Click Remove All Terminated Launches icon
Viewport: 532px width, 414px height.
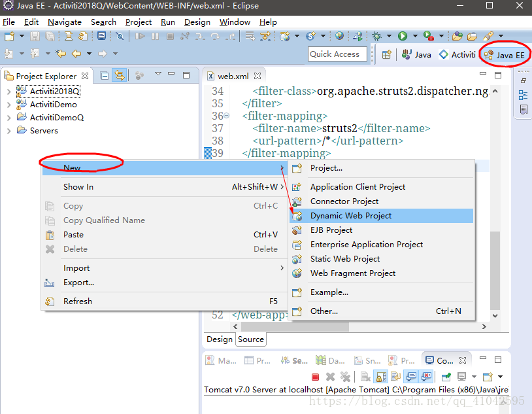click(345, 377)
